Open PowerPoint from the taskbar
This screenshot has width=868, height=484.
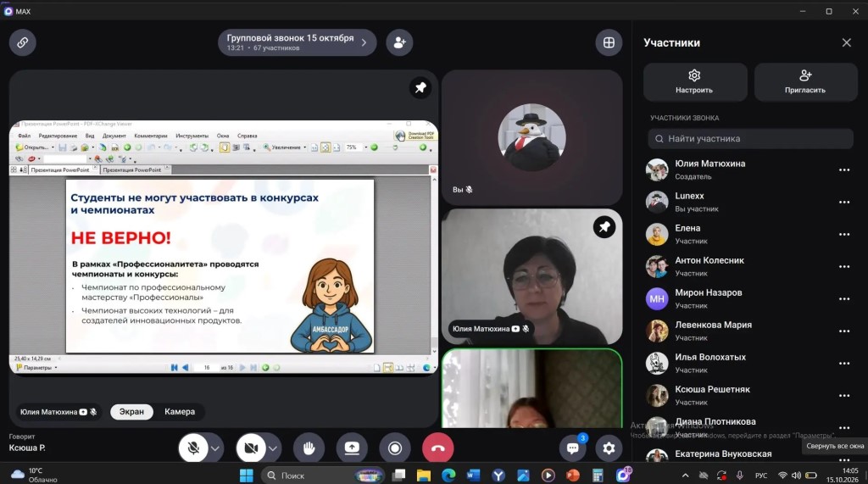(x=573, y=476)
